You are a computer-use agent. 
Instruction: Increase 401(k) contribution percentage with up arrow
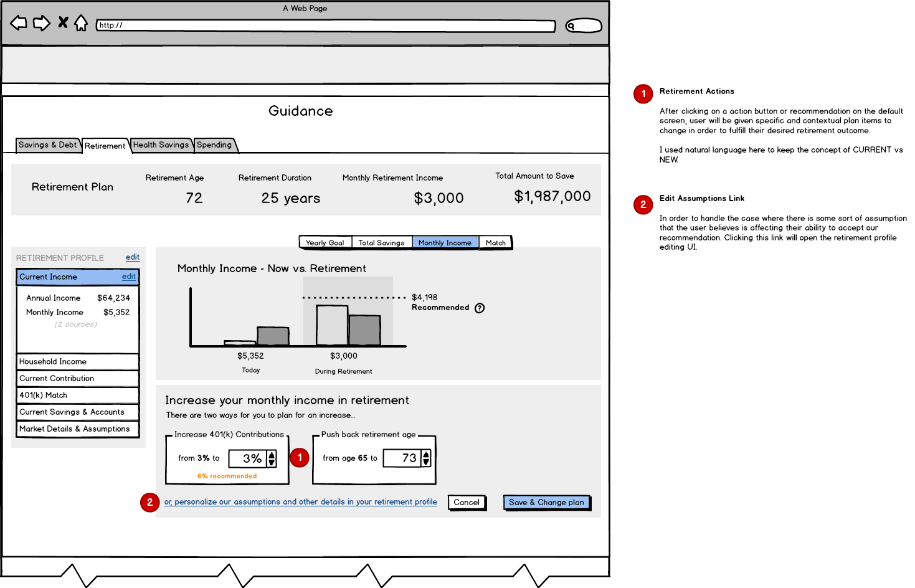pos(272,455)
